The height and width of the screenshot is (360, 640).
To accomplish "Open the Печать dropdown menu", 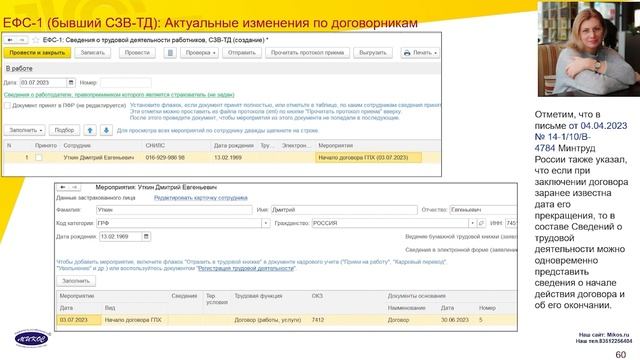I will point(420,53).
